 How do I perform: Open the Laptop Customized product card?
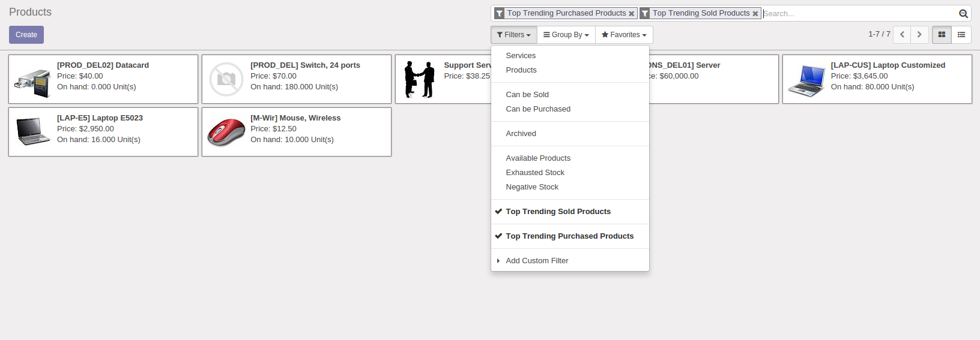coord(877,79)
